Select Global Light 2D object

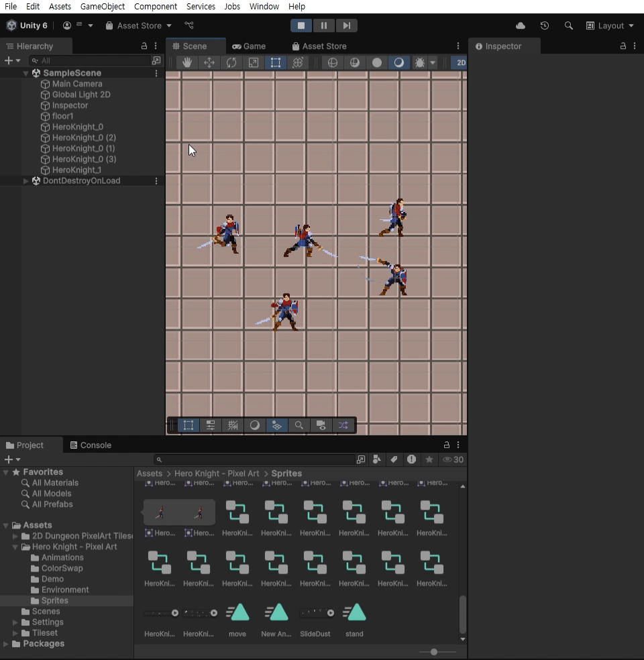click(81, 95)
